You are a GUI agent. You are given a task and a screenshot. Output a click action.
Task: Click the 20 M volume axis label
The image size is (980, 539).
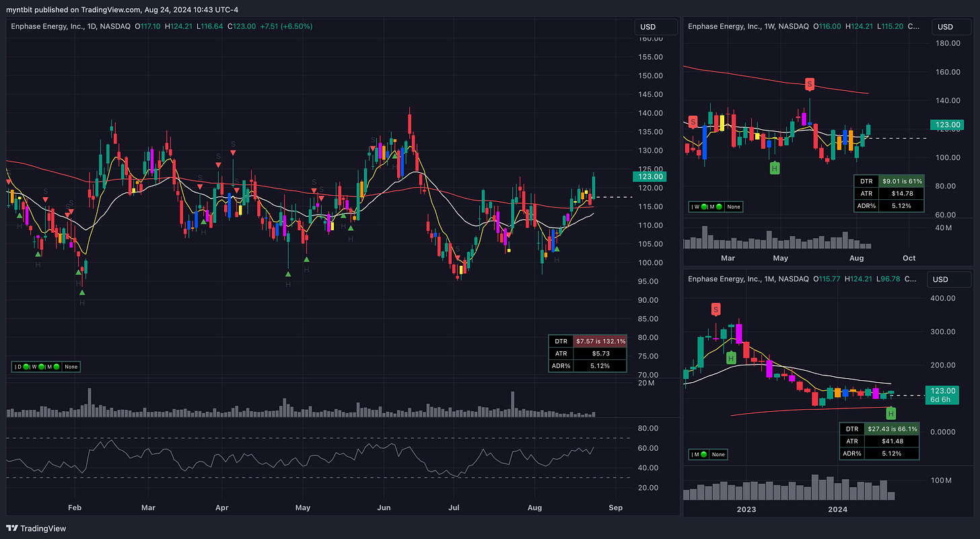pos(647,383)
